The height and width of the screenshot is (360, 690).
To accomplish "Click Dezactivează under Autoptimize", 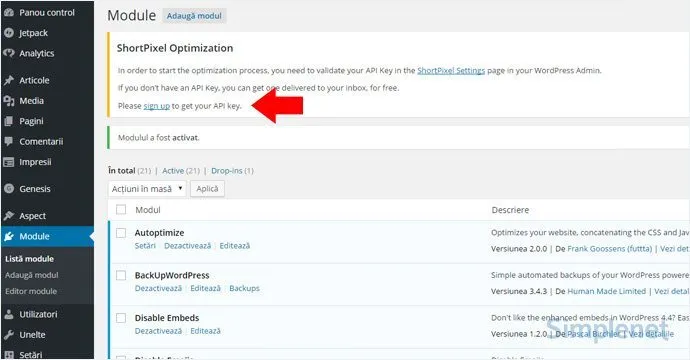I will [x=187, y=246].
